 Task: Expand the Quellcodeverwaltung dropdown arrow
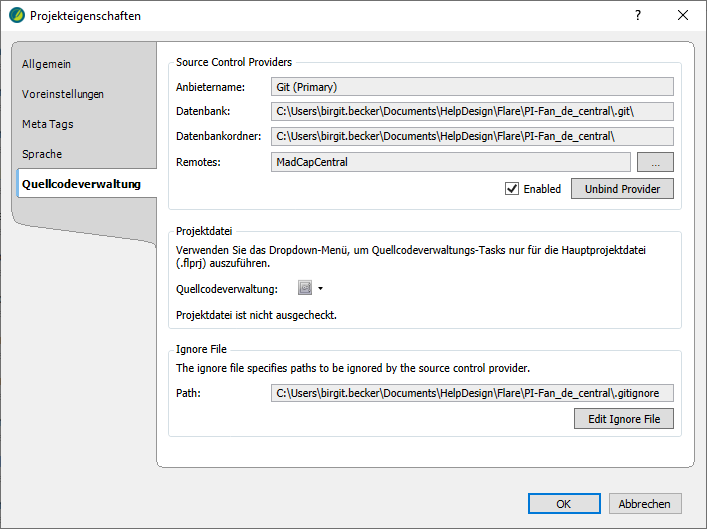point(321,289)
